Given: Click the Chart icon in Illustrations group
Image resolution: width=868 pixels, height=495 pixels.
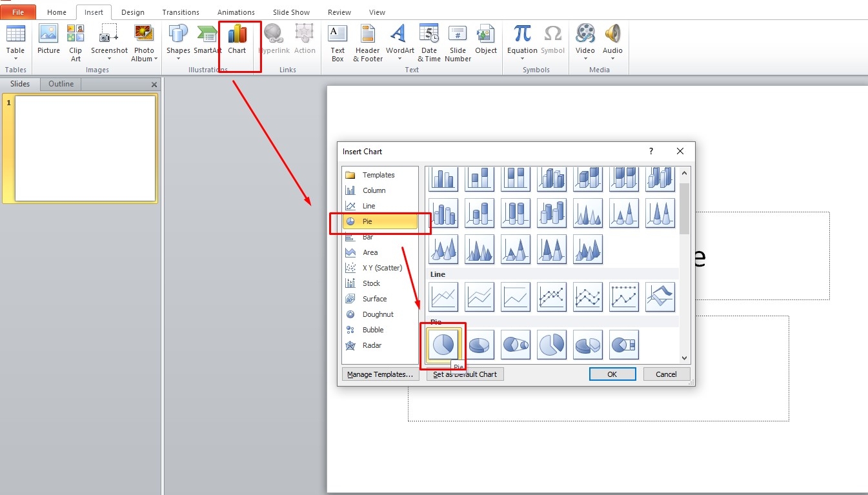Looking at the screenshot, I should pyautogui.click(x=237, y=34).
